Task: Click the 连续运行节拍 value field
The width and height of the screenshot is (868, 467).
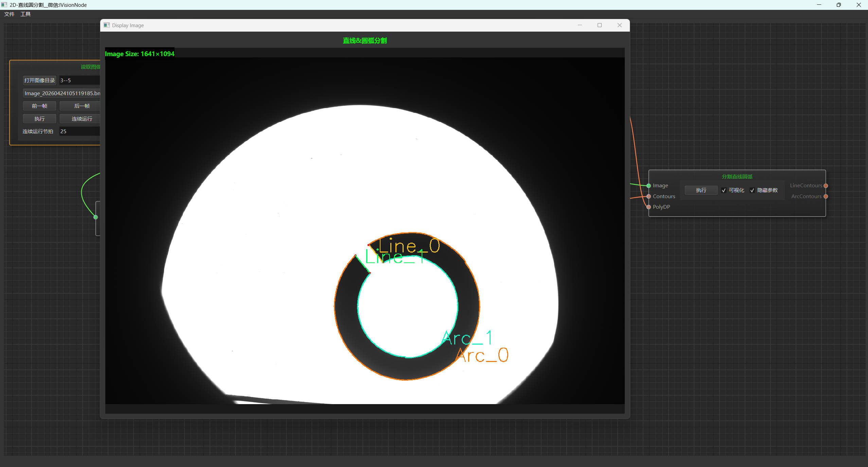Action: point(80,131)
